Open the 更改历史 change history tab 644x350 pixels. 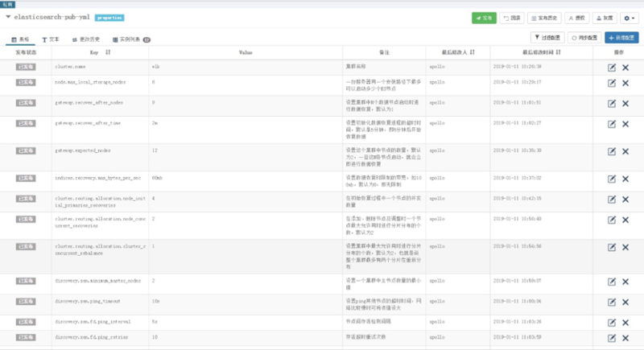[86, 39]
